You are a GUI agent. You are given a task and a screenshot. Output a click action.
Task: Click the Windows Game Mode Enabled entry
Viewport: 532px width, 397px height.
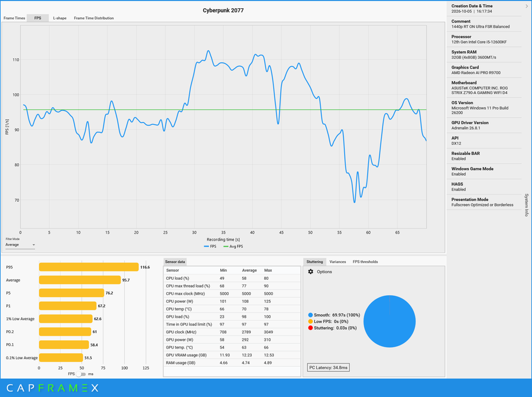pyautogui.click(x=484, y=171)
